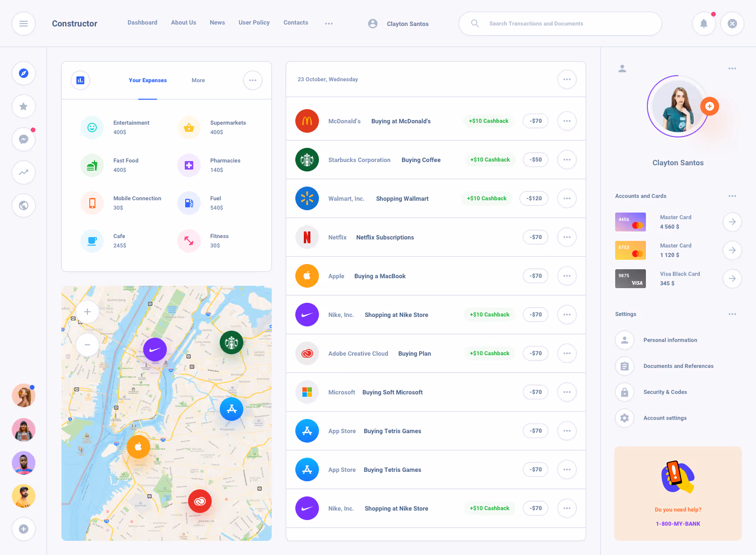This screenshot has height=555, width=756.
Task: Click the Clayton Santos user name in header
Action: click(408, 24)
